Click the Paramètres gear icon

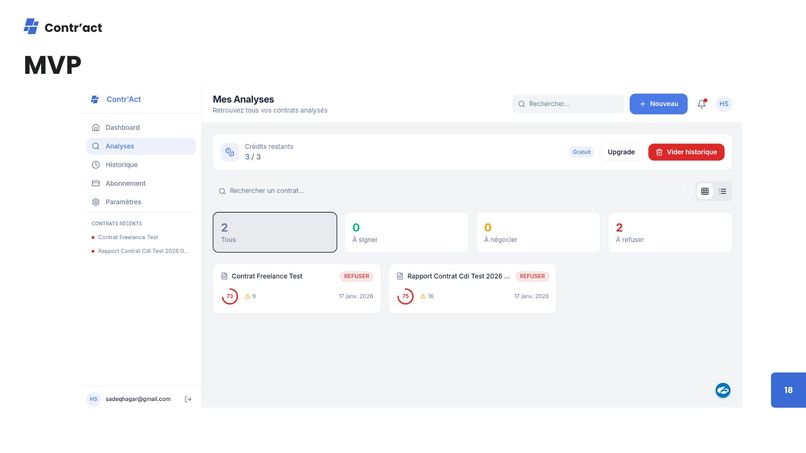click(96, 202)
